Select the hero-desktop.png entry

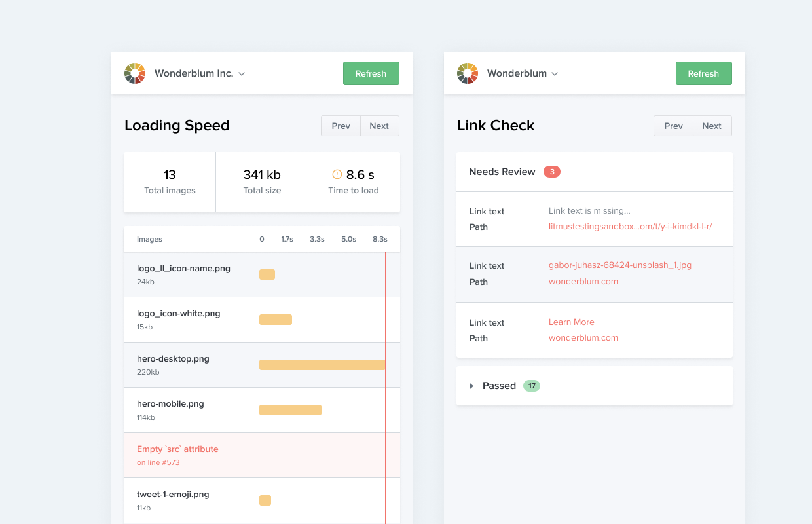click(173, 365)
